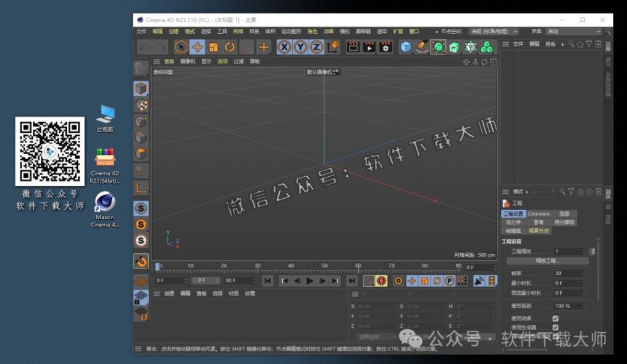Select the Move tool in the toolbar
Image resolution: width=627 pixels, height=364 pixels.
tap(197, 46)
